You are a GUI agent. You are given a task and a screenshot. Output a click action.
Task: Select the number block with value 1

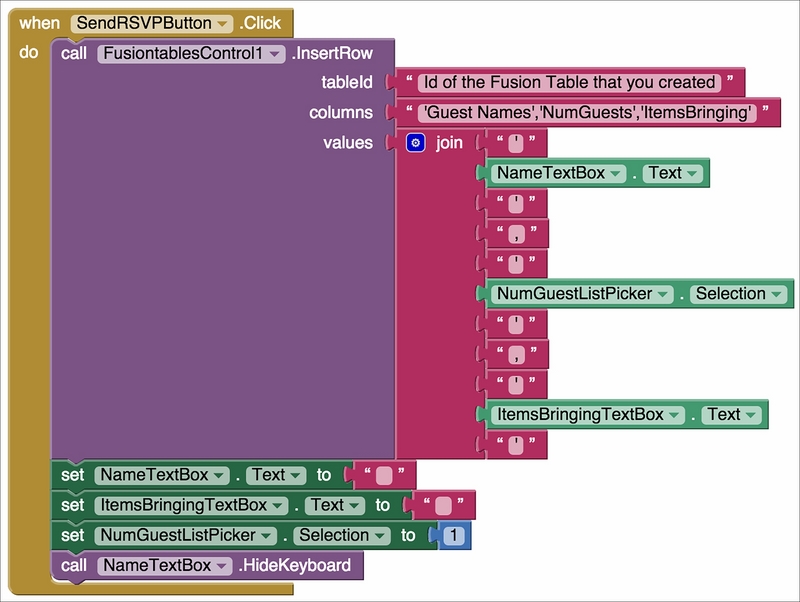point(453,536)
